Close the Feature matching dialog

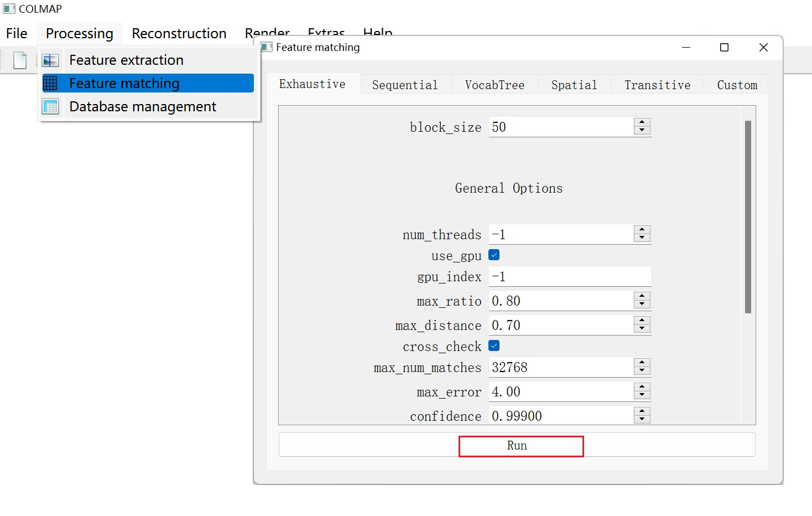pyautogui.click(x=764, y=48)
